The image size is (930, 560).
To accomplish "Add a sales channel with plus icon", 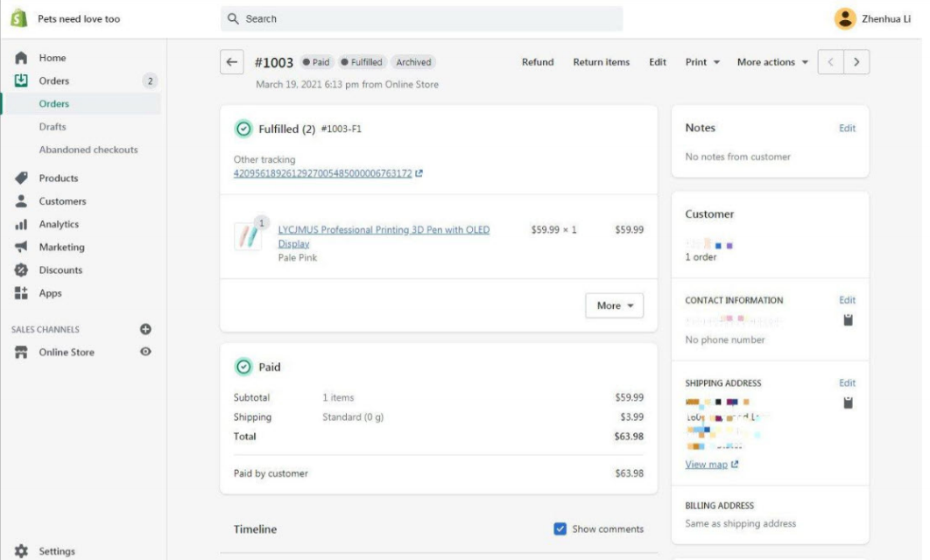I will point(146,330).
